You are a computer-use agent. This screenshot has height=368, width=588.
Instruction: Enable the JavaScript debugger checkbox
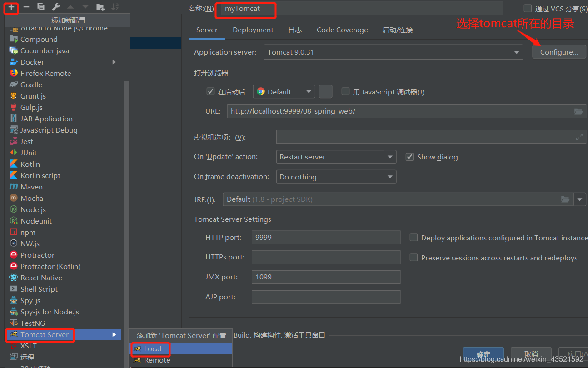[345, 91]
